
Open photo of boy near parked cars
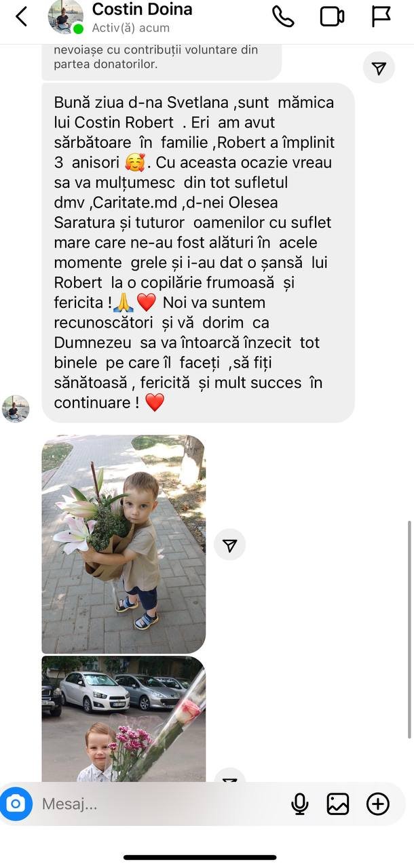(x=124, y=719)
